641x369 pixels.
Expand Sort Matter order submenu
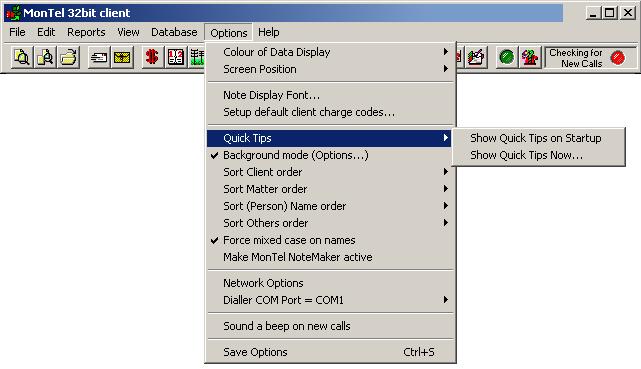(x=329, y=190)
